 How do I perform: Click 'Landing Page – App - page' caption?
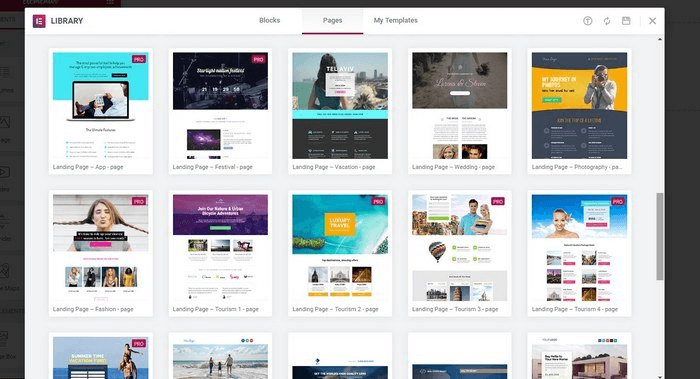tap(88, 167)
